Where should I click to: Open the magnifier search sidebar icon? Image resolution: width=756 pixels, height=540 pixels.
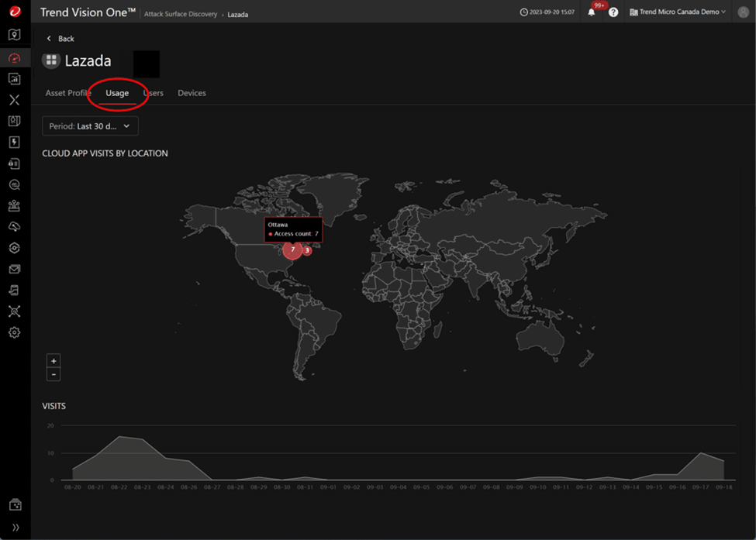(15, 184)
